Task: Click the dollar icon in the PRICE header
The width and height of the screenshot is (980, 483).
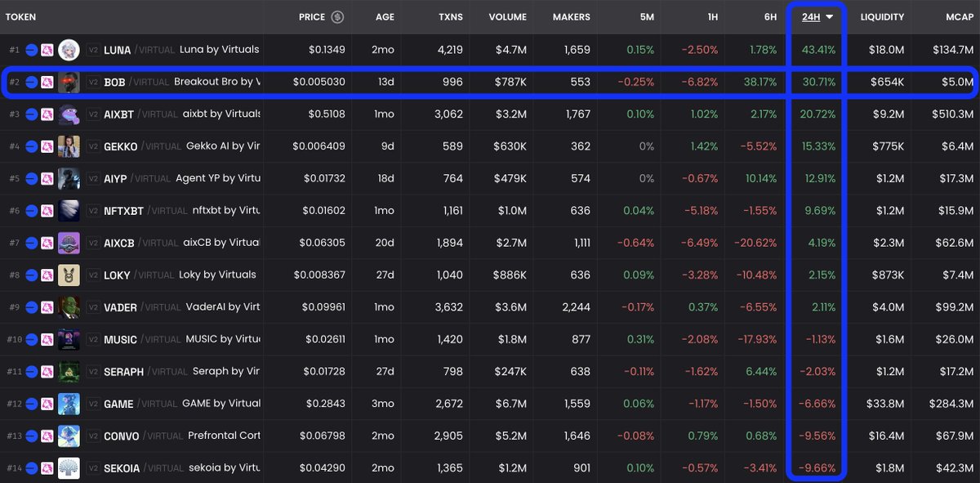Action: point(335,16)
